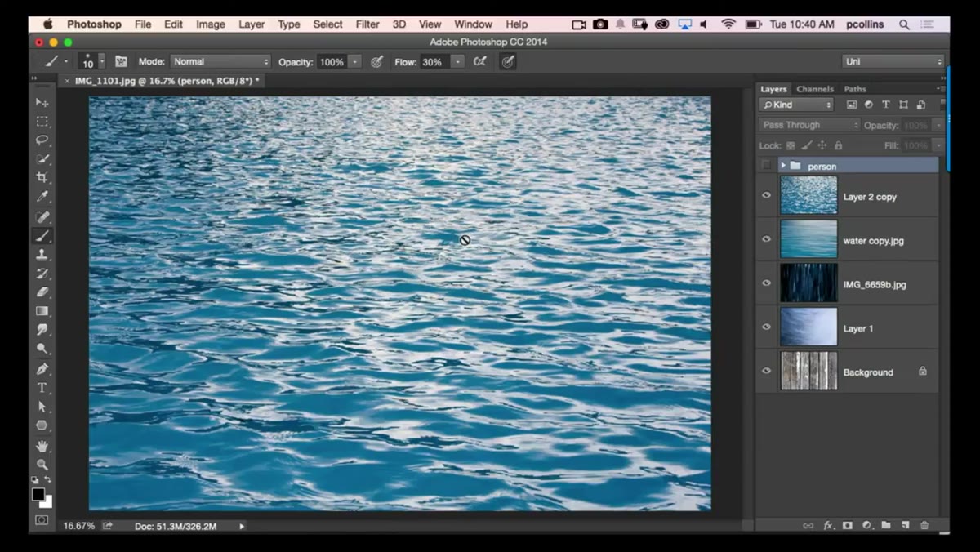Open the Filter menu
Viewport: 980px width, 552px height.
(367, 24)
